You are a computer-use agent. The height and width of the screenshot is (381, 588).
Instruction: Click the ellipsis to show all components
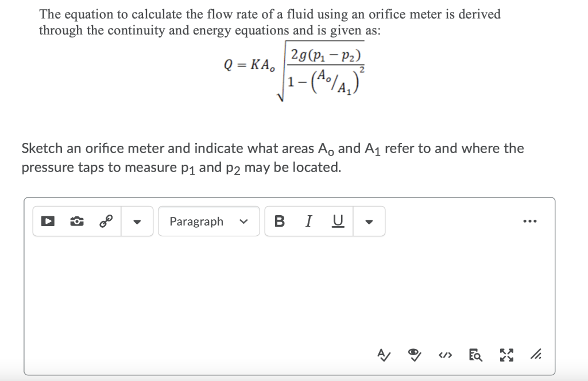coord(529,221)
